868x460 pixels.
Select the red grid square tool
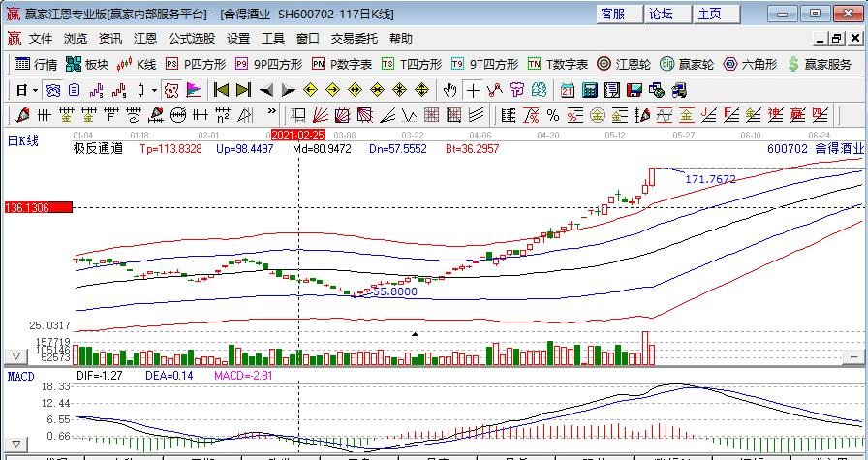pos(431,115)
